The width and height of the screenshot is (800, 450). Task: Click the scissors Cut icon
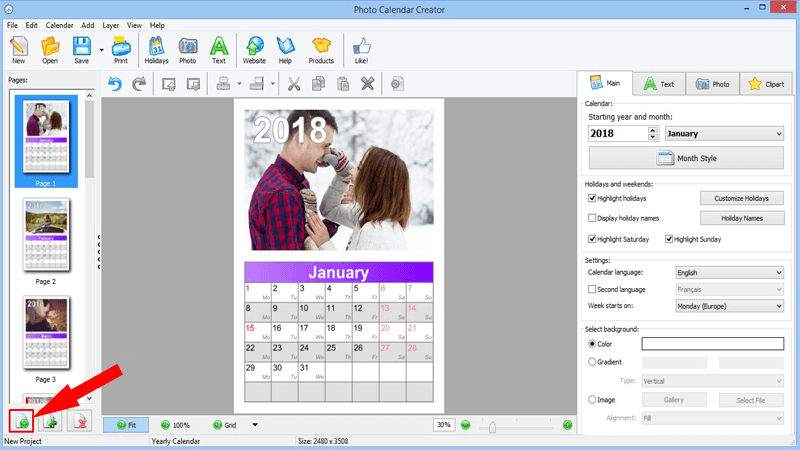click(293, 84)
